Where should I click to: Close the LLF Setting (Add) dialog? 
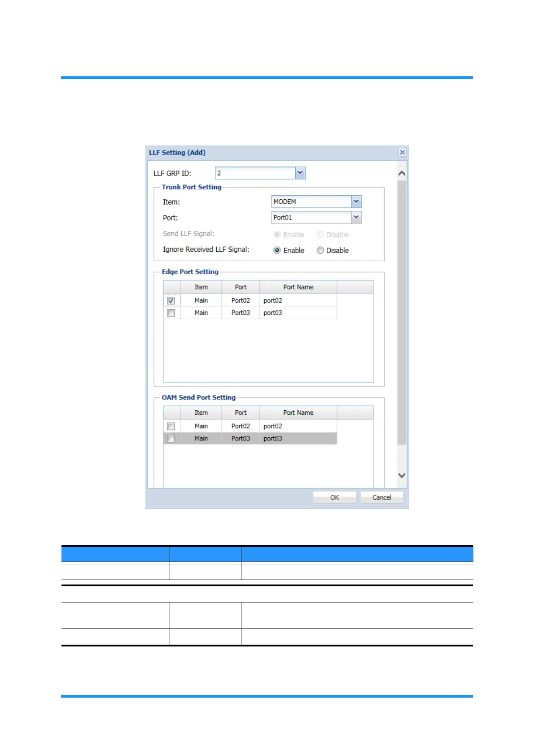click(x=402, y=153)
